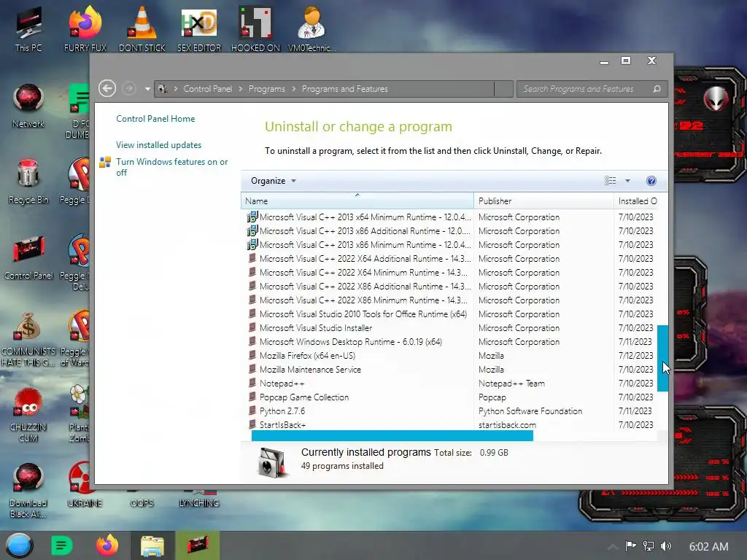
Task: Sort by the Installed On column header
Action: click(638, 201)
